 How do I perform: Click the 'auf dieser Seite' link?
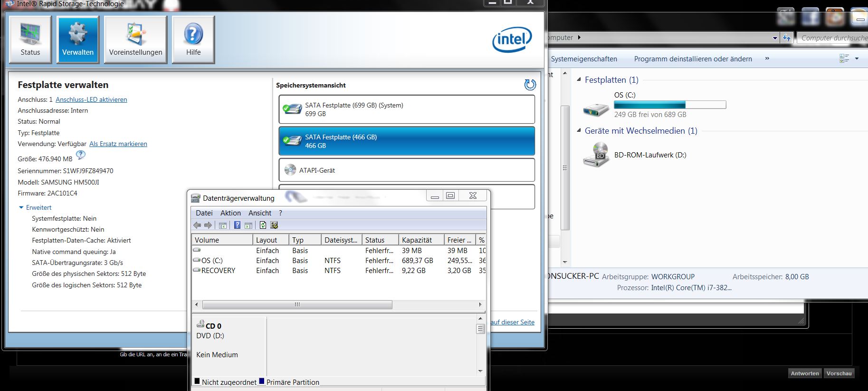[x=513, y=322]
